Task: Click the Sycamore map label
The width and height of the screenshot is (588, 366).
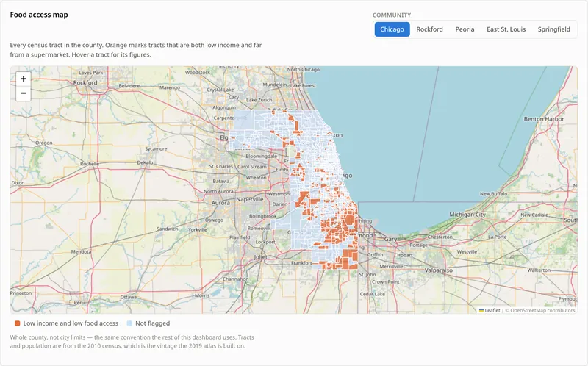Action: coord(156,149)
